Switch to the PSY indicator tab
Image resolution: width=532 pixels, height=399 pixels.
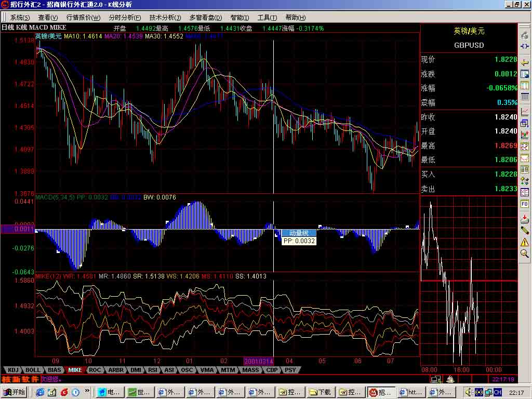290,370
